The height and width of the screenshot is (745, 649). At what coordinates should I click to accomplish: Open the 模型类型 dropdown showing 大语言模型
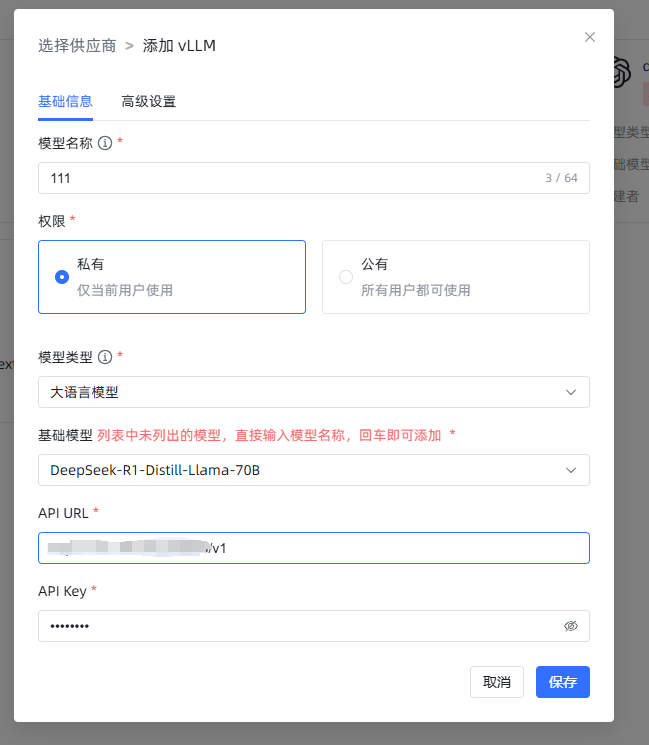tap(300, 392)
